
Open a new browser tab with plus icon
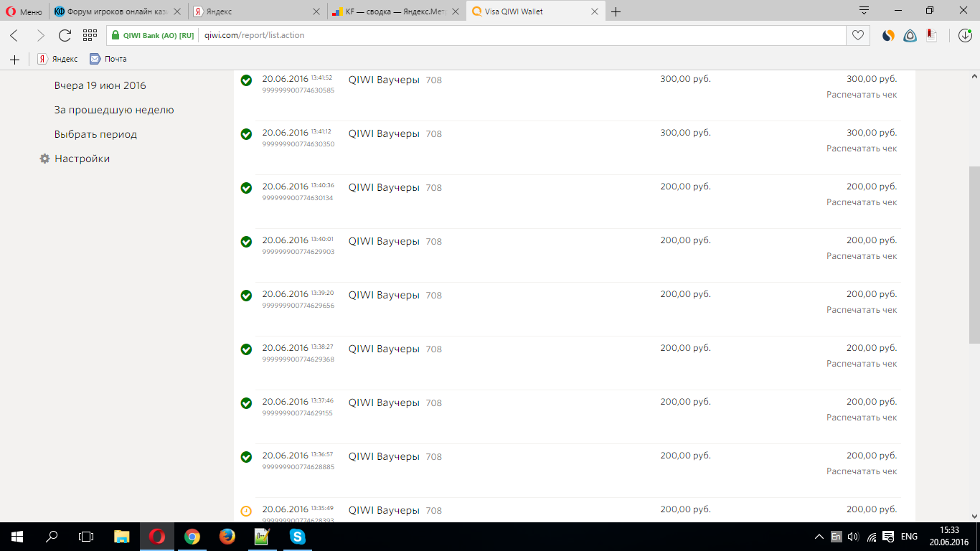coord(616,11)
